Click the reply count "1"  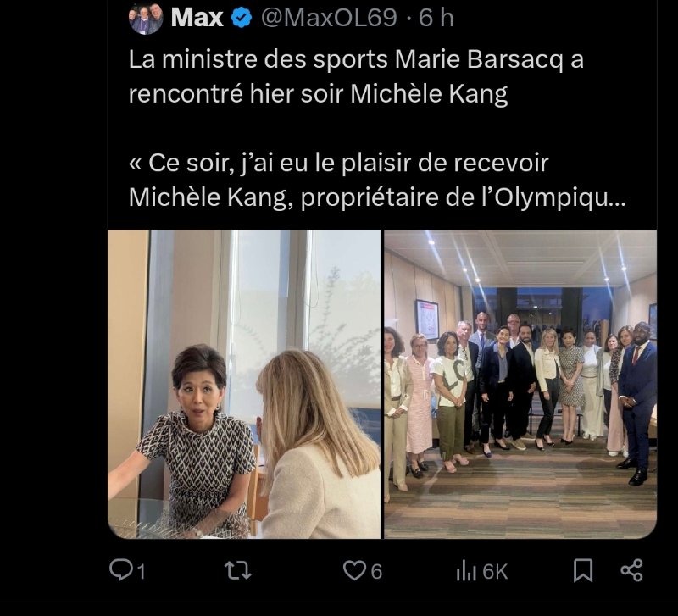(x=141, y=572)
